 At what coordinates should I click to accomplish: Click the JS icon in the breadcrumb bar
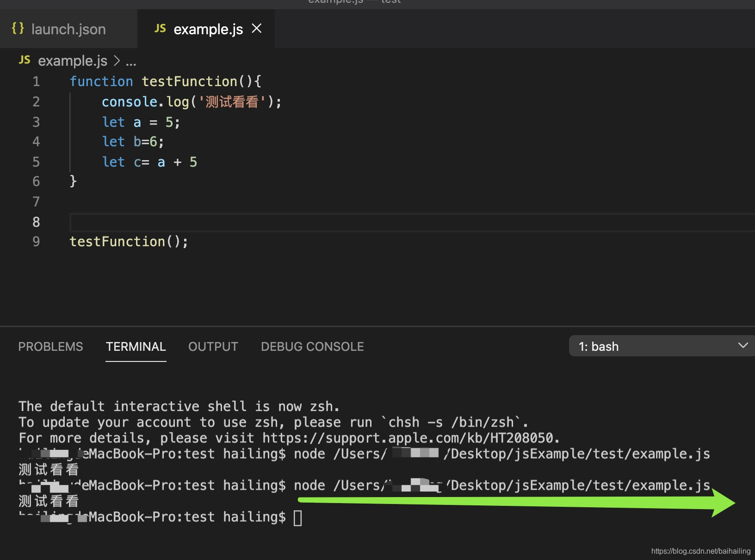tap(24, 60)
